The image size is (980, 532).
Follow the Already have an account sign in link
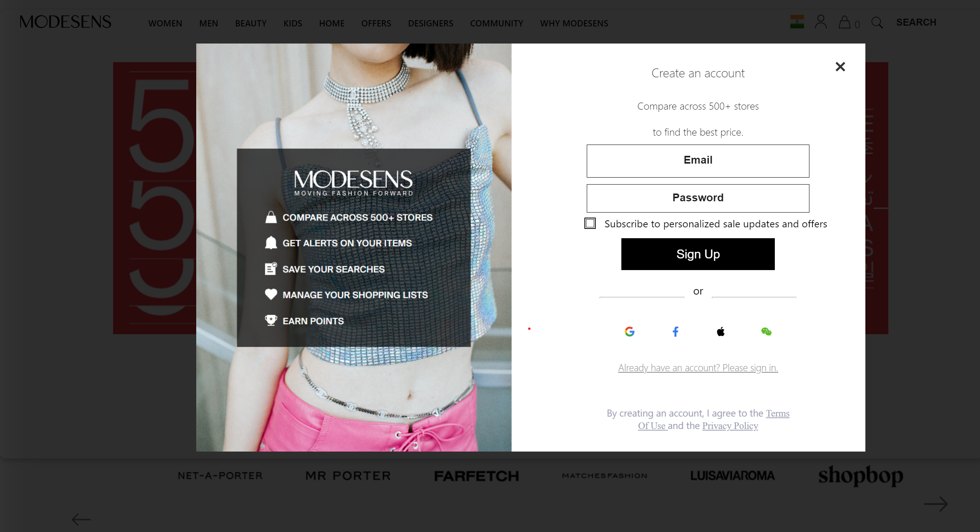(698, 368)
